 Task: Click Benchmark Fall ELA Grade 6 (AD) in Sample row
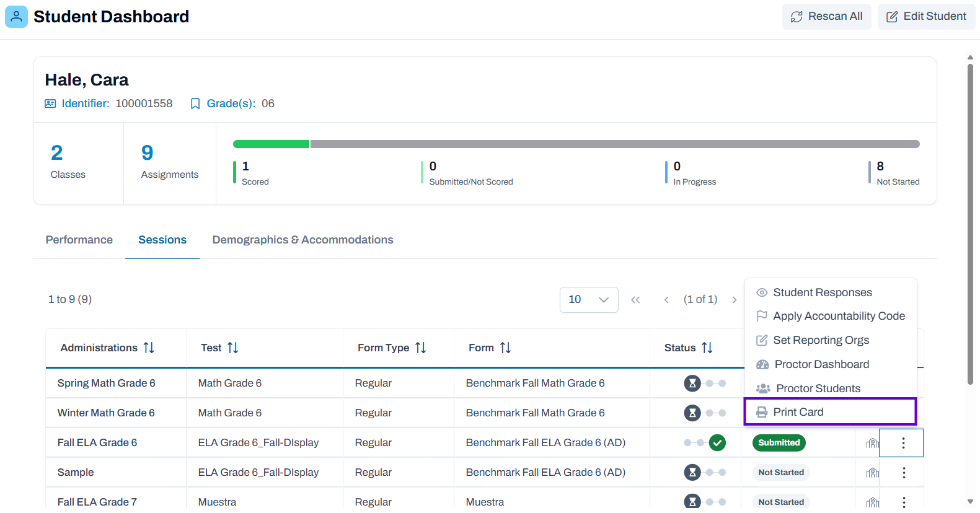click(x=545, y=472)
